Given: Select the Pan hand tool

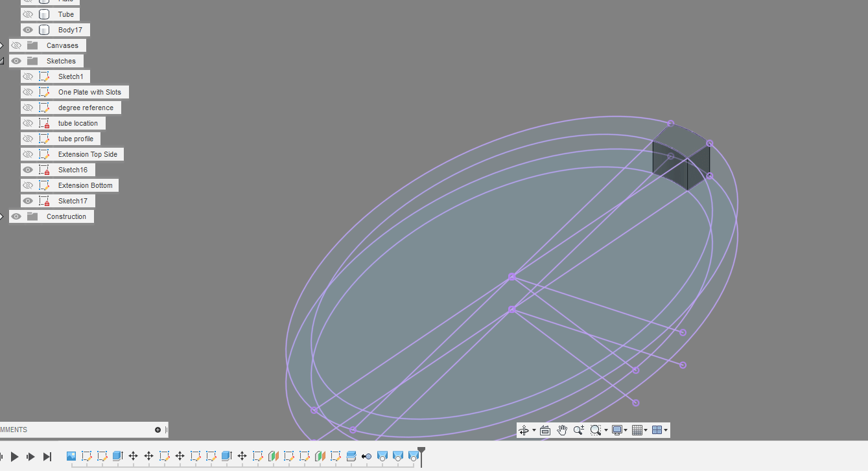Looking at the screenshot, I should (x=562, y=430).
